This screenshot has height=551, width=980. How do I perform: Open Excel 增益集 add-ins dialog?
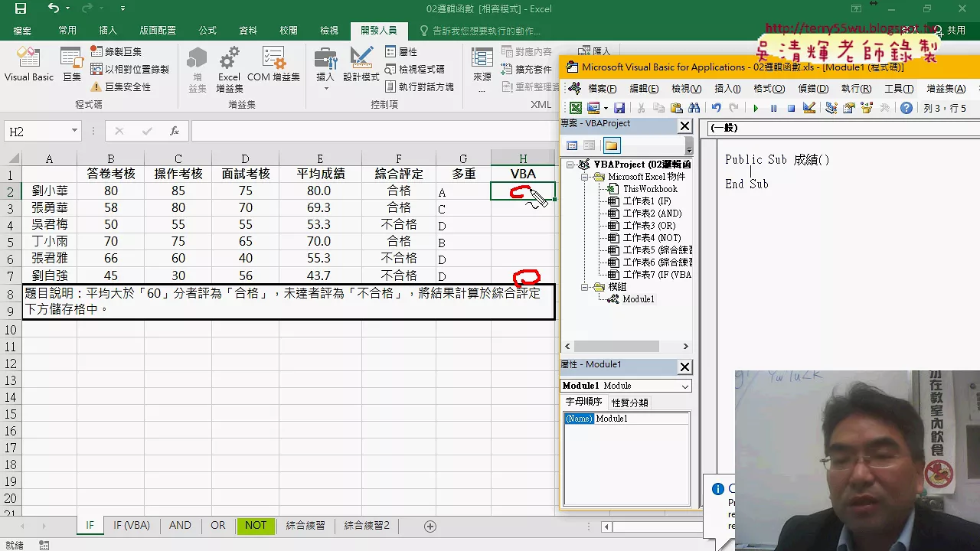(229, 69)
